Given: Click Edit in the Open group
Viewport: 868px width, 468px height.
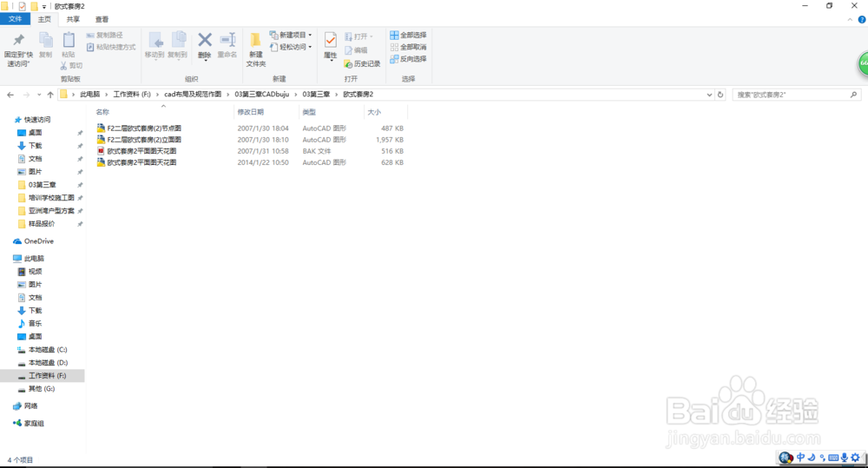Looking at the screenshot, I should point(356,49).
